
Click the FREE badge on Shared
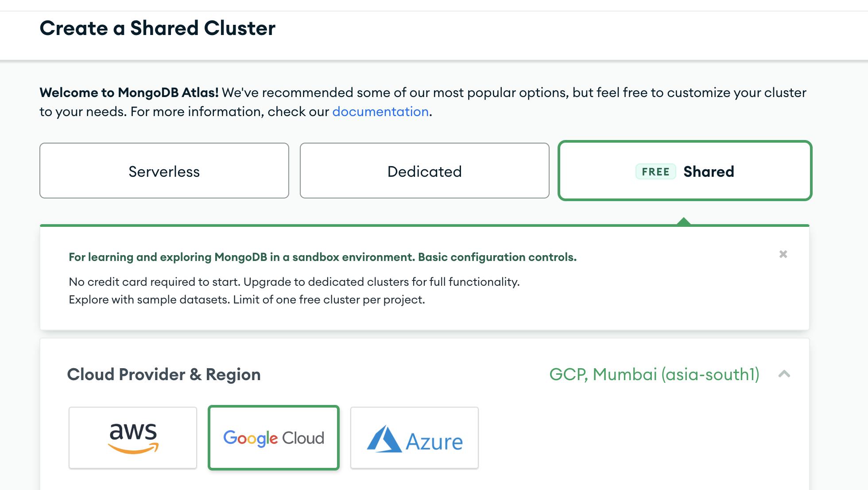(656, 171)
